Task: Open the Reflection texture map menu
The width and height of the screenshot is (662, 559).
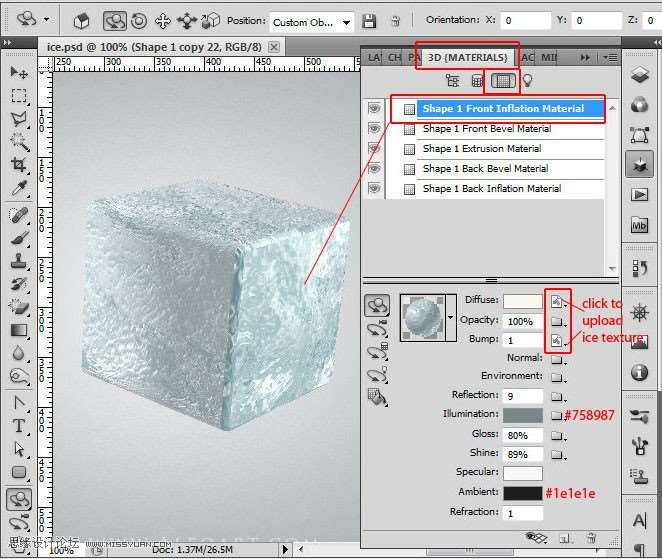Action: (x=558, y=396)
